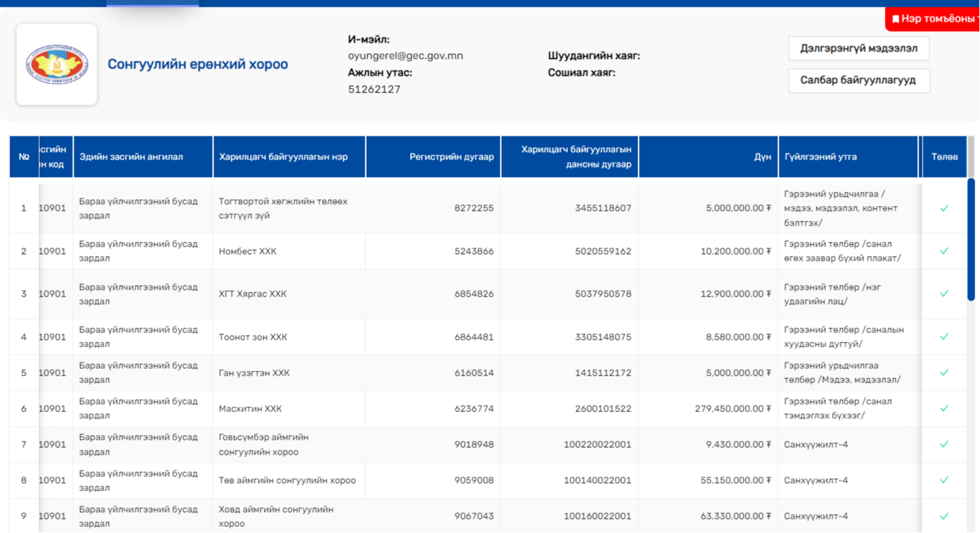
Task: Click the status checkmark for Номбест ХХК
Action: (x=944, y=251)
